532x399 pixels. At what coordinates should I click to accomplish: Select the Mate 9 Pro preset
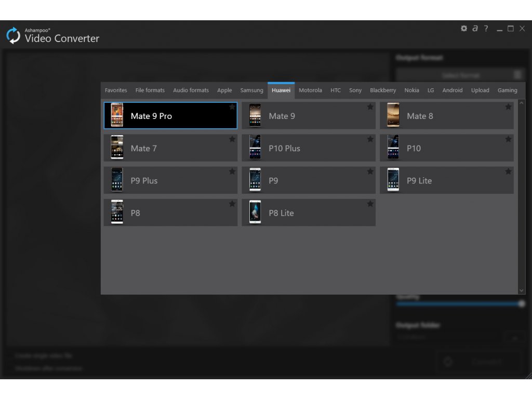170,116
